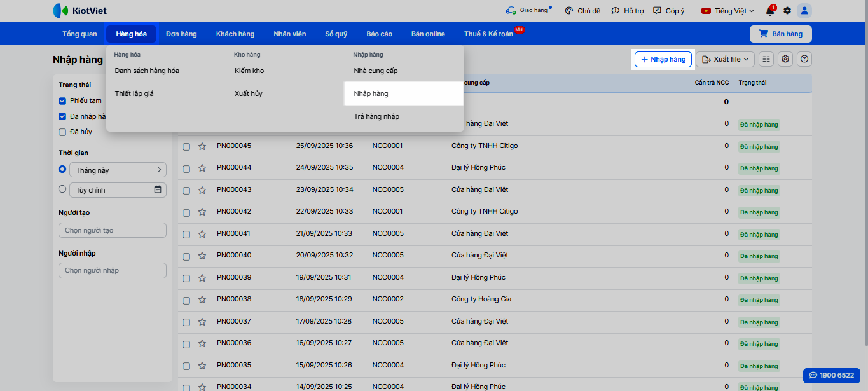Open the Giao hàng delivery icon
Viewport: 868px width, 391px height.
(511, 11)
